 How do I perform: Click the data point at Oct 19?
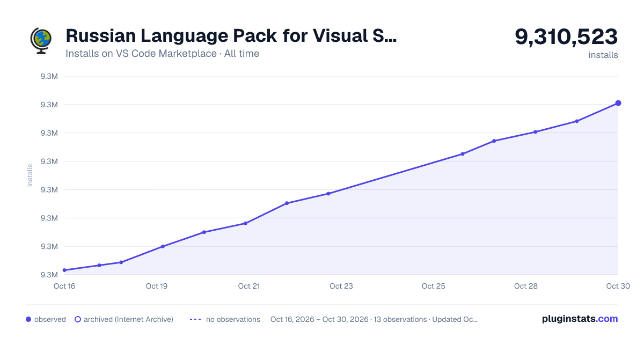coord(163,246)
